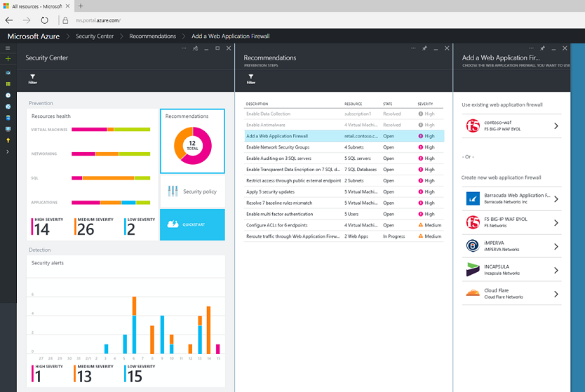Image resolution: width=585 pixels, height=392 pixels.
Task: Click Security Center breadcrumb
Action: [x=95, y=36]
